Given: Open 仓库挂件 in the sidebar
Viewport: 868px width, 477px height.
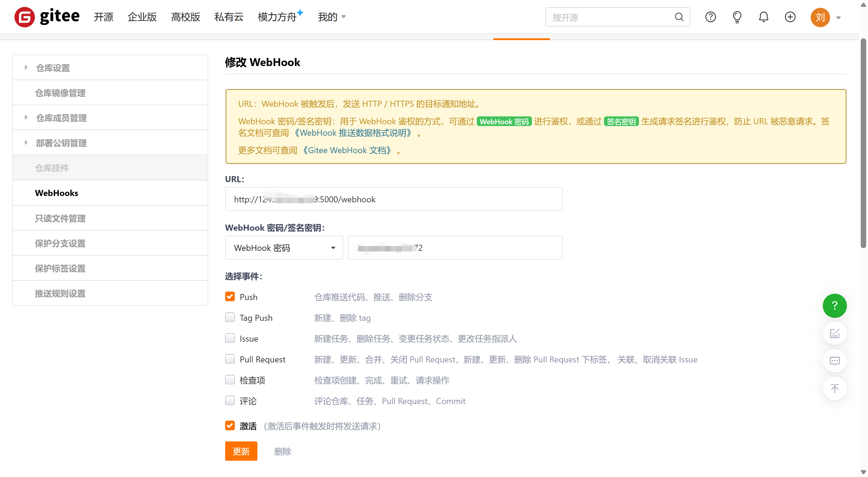Looking at the screenshot, I should click(110, 168).
